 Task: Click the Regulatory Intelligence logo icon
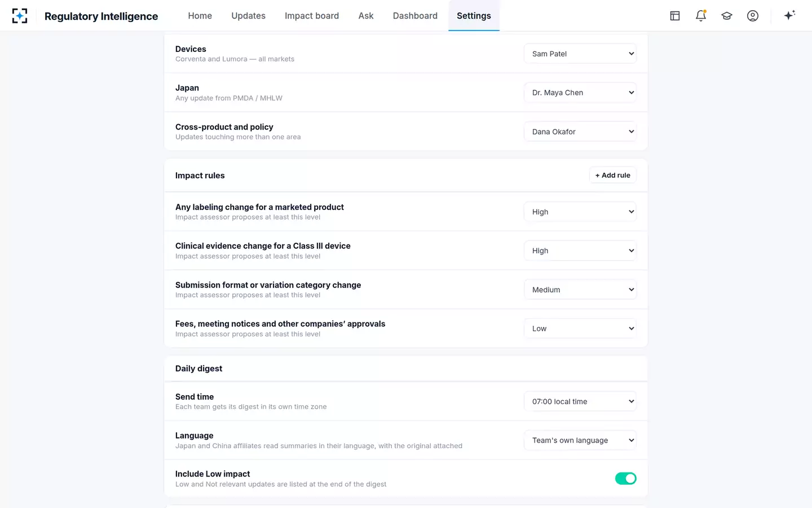[x=20, y=16]
